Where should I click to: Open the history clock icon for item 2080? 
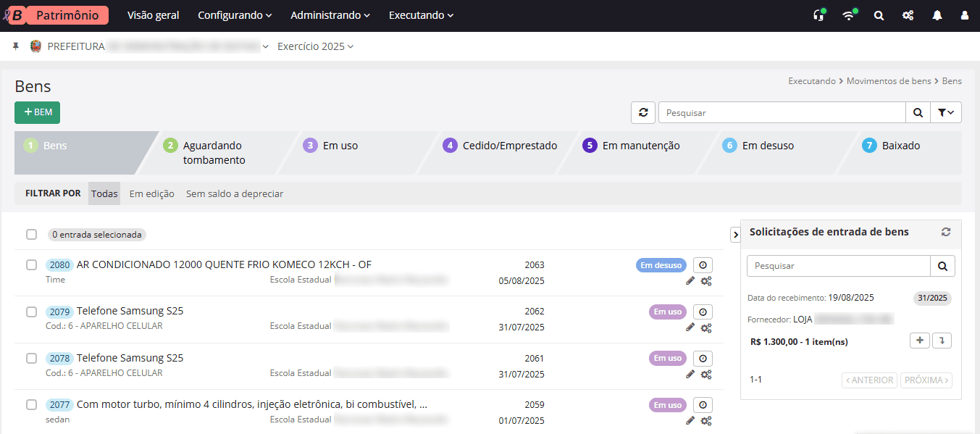coord(702,264)
